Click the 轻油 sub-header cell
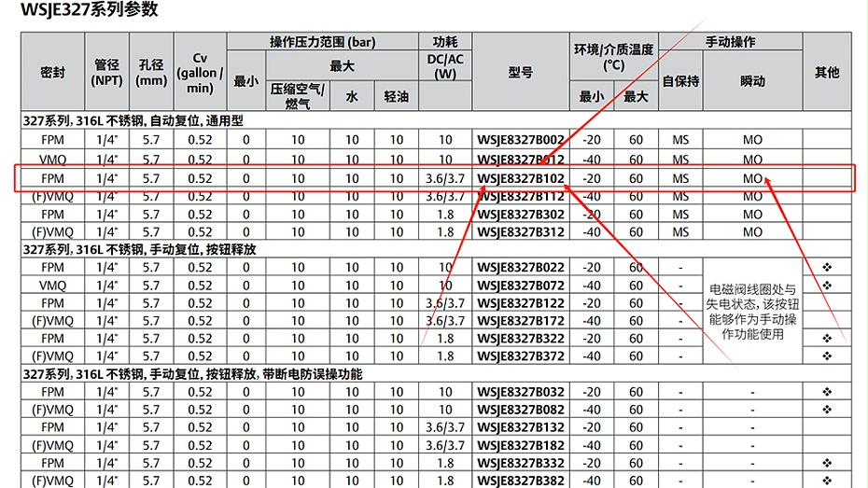The image size is (868, 488). point(397,97)
